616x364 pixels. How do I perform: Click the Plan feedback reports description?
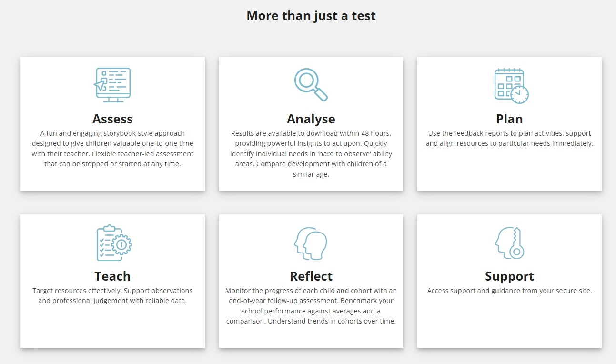509,138
